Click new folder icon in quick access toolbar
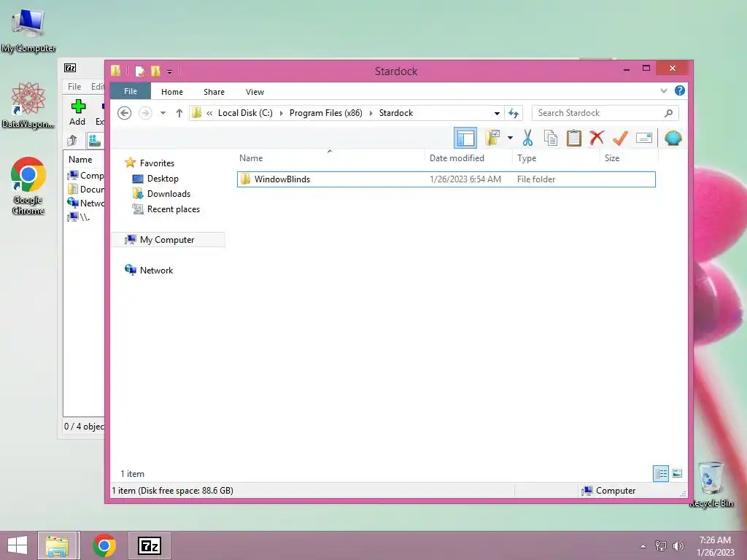Image resolution: width=747 pixels, height=560 pixels. point(155,71)
